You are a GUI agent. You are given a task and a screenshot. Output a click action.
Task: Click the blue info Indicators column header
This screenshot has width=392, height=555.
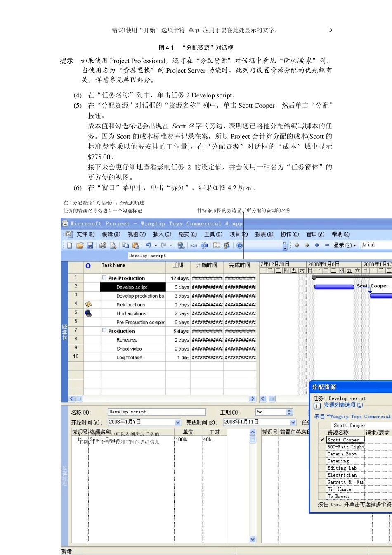pyautogui.click(x=88, y=266)
